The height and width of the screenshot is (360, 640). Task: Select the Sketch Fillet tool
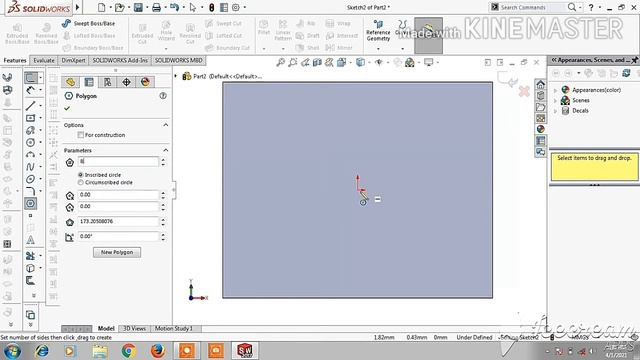pyautogui.click(x=31, y=191)
